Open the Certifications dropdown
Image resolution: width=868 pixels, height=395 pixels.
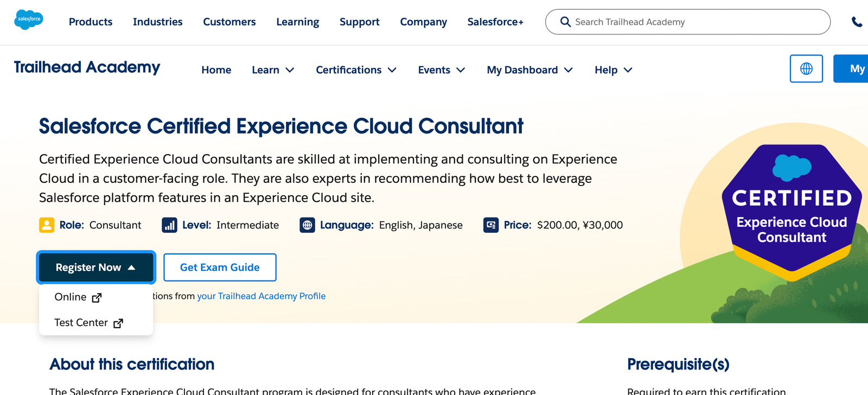pyautogui.click(x=356, y=70)
